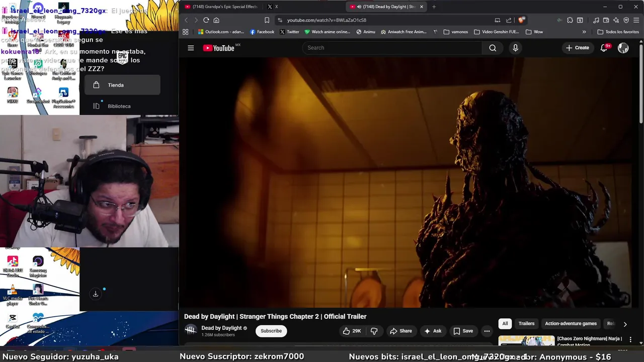
Task: Bookmark this page in the address bar
Action: [267, 20]
